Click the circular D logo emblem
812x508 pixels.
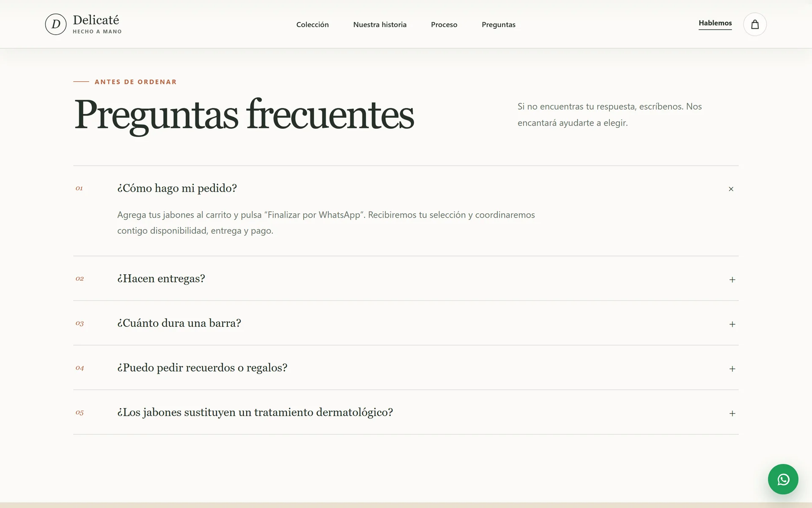[56, 24]
